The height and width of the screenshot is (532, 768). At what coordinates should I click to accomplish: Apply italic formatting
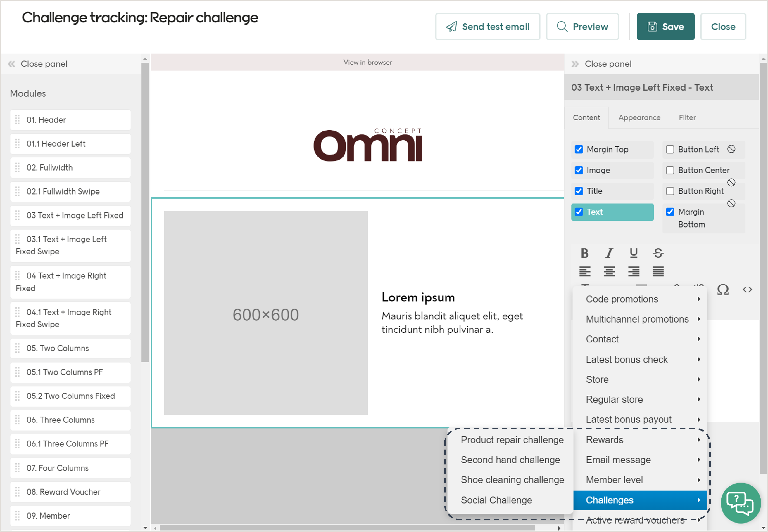(609, 253)
